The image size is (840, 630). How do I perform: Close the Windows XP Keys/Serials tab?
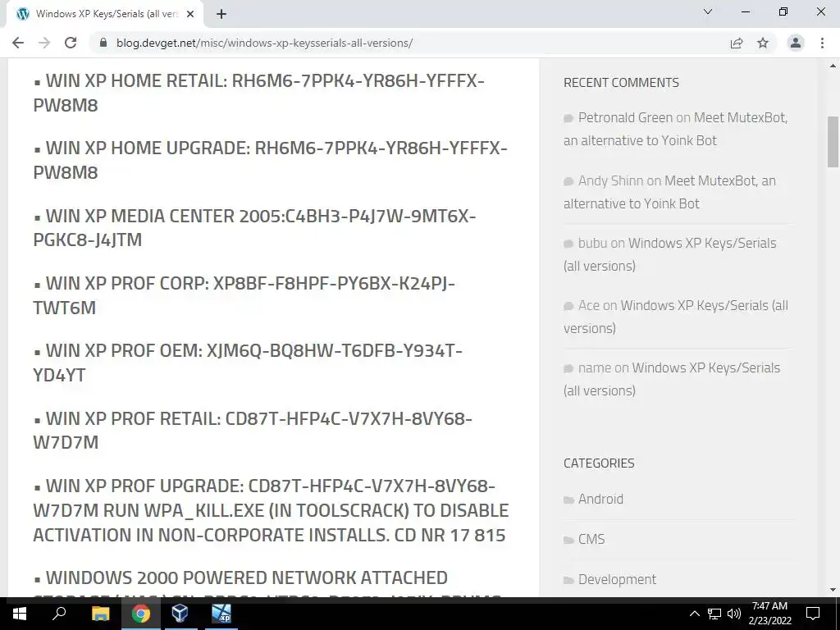[190, 14]
